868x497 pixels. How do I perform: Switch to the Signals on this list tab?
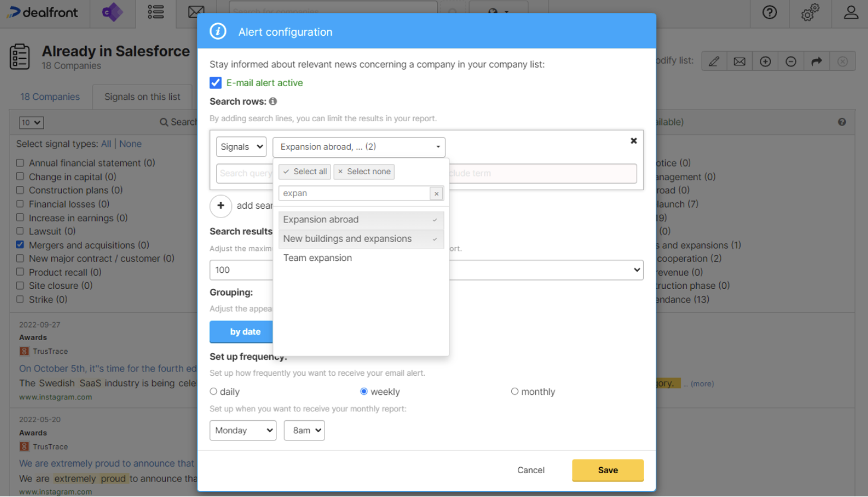click(142, 96)
